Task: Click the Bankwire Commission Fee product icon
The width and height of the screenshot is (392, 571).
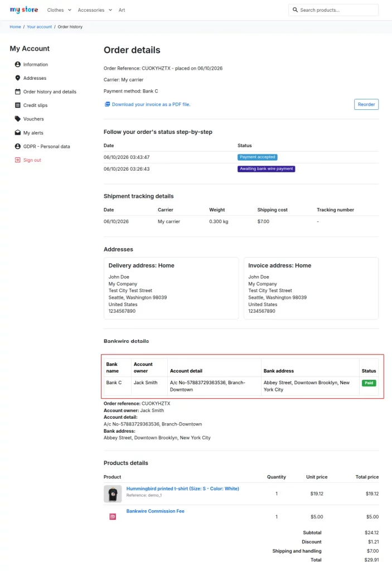Action: [x=113, y=517]
